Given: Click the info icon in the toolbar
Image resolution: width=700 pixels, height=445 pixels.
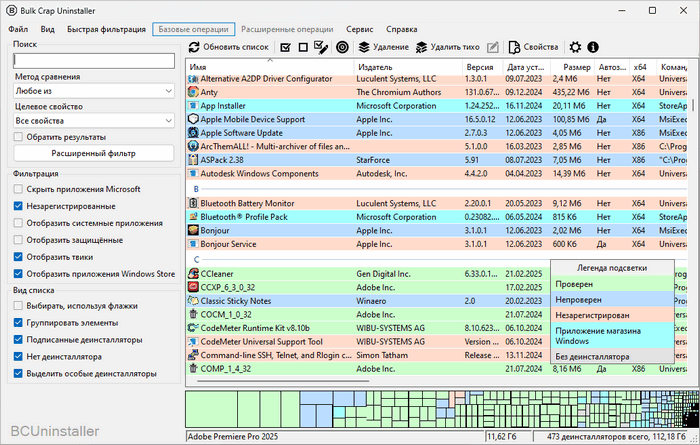Looking at the screenshot, I should pyautogui.click(x=593, y=47).
